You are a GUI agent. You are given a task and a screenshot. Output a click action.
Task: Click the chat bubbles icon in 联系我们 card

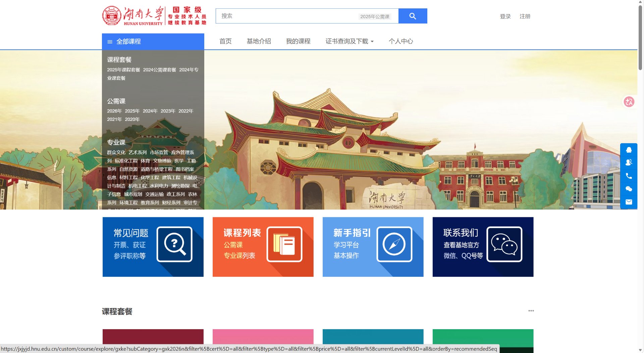(x=504, y=244)
